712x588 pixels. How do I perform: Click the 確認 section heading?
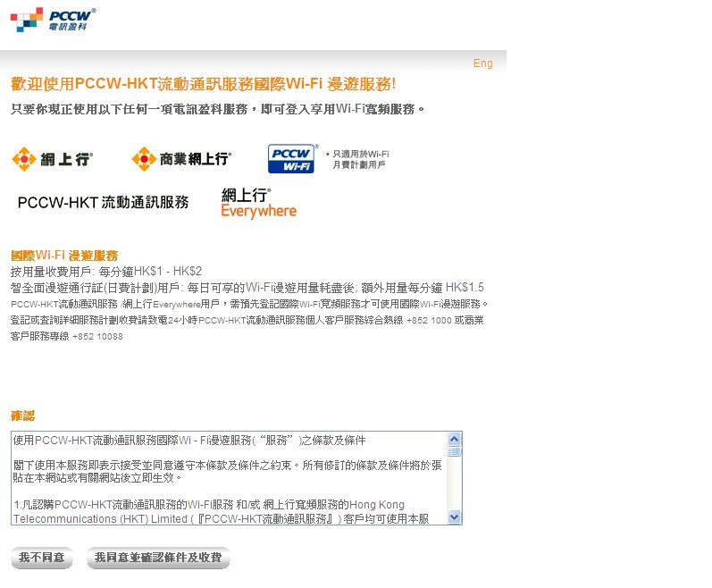pos(23,416)
